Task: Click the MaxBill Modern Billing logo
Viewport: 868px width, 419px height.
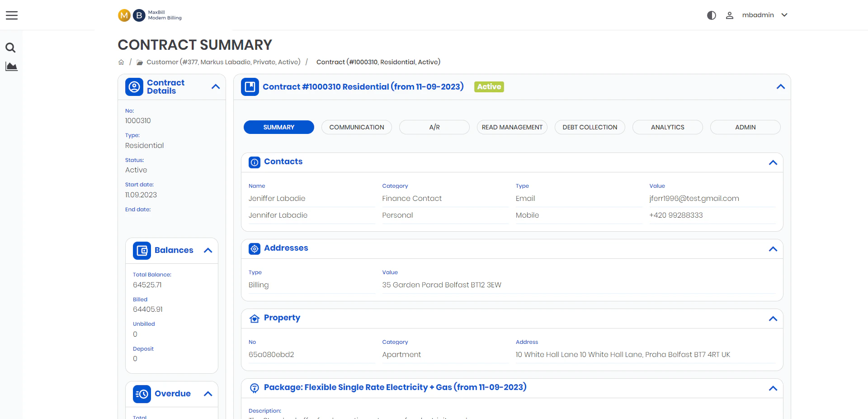Action: (150, 15)
